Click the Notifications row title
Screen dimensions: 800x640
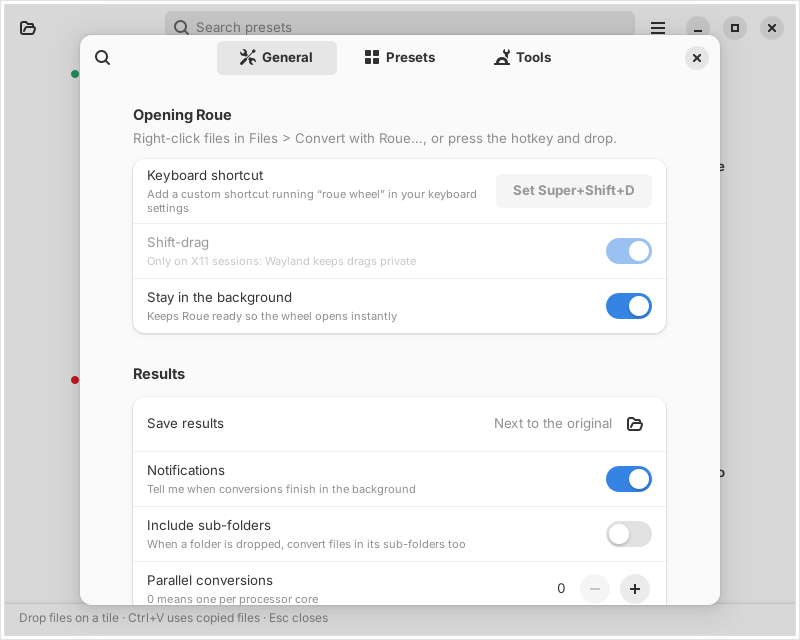point(186,471)
